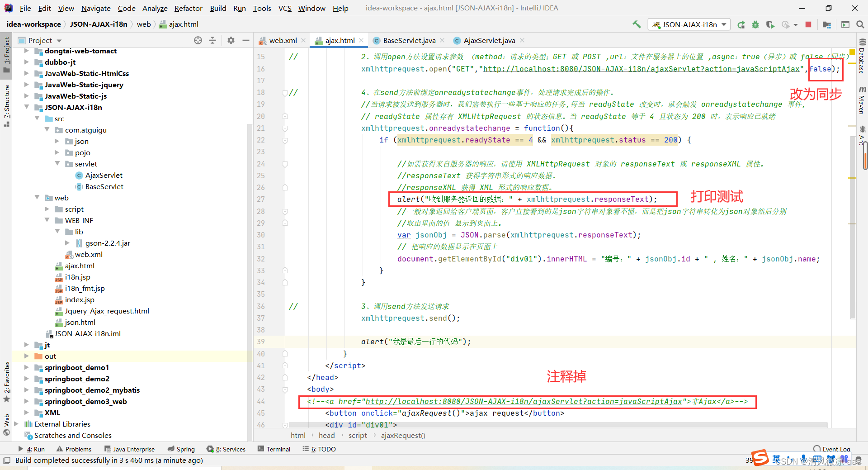868x470 pixels.
Task: Open the TODO tool window
Action: [319, 449]
